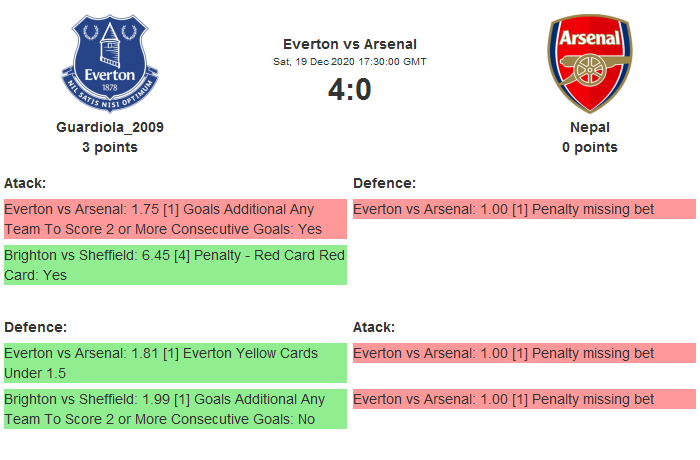Click the 4:0 match score

point(350,90)
